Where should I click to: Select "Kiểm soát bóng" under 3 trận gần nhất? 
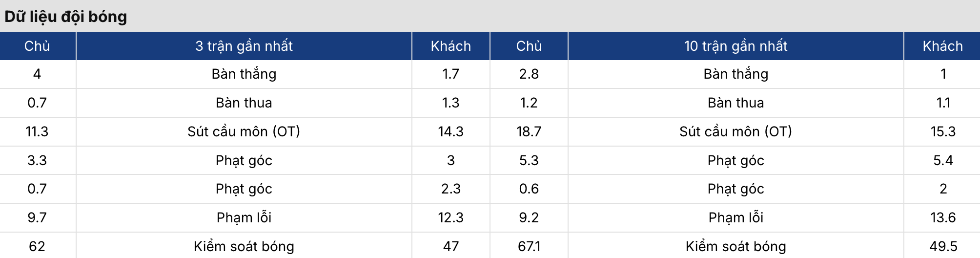coord(244,246)
